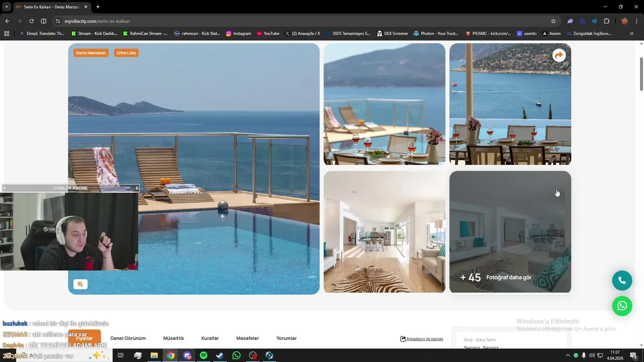
Task: Open the DeepL Translate bookmark
Action: click(x=42, y=34)
